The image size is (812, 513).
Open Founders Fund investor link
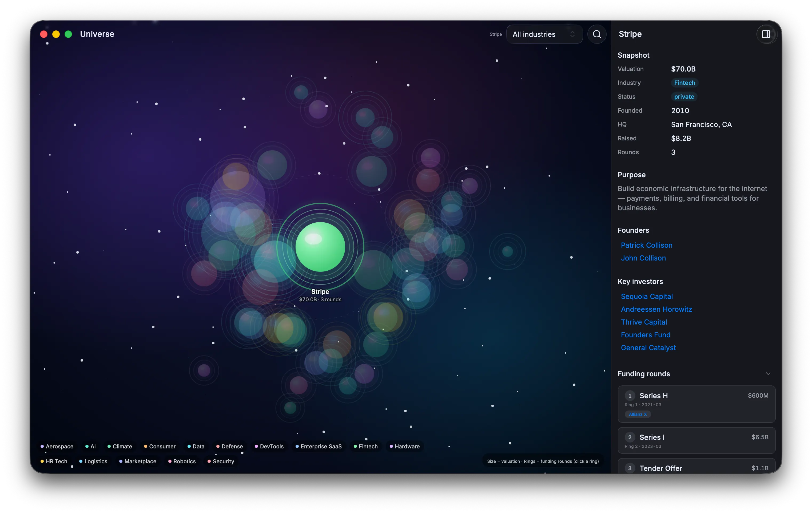646,335
